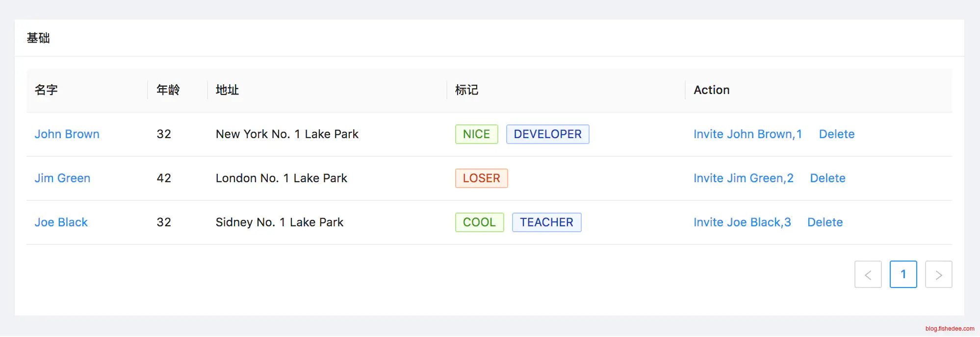980x337 pixels.
Task: Click the next page arrow icon
Action: (x=938, y=275)
